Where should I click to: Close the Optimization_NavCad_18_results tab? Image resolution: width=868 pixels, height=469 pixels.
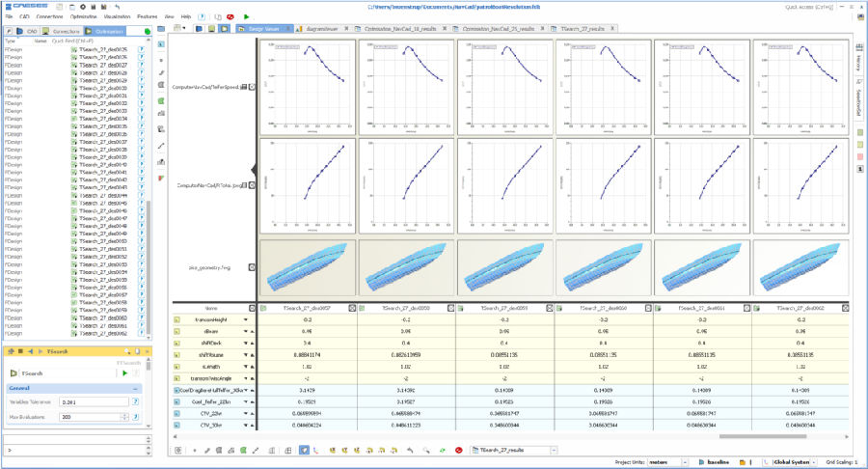[x=445, y=28]
